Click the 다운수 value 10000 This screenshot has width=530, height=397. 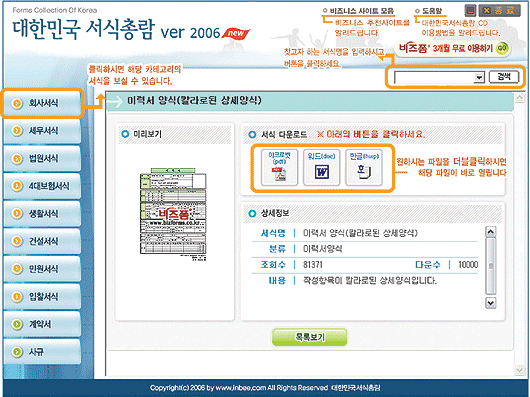click(468, 265)
